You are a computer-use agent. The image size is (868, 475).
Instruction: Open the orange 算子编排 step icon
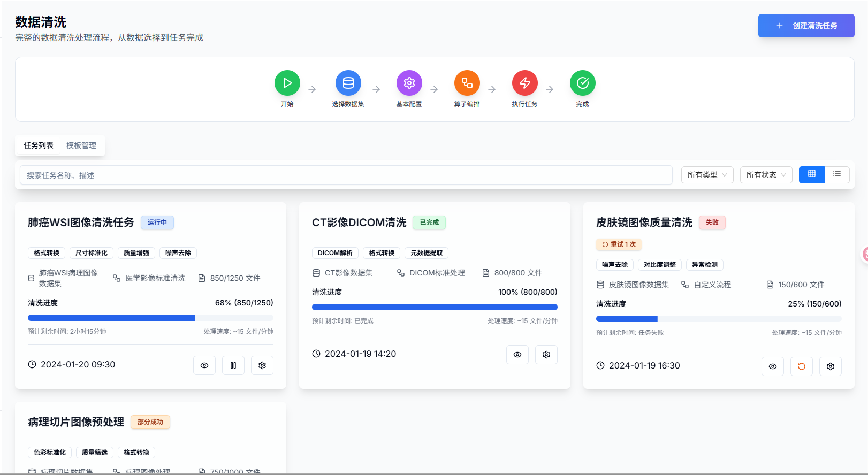pos(467,83)
